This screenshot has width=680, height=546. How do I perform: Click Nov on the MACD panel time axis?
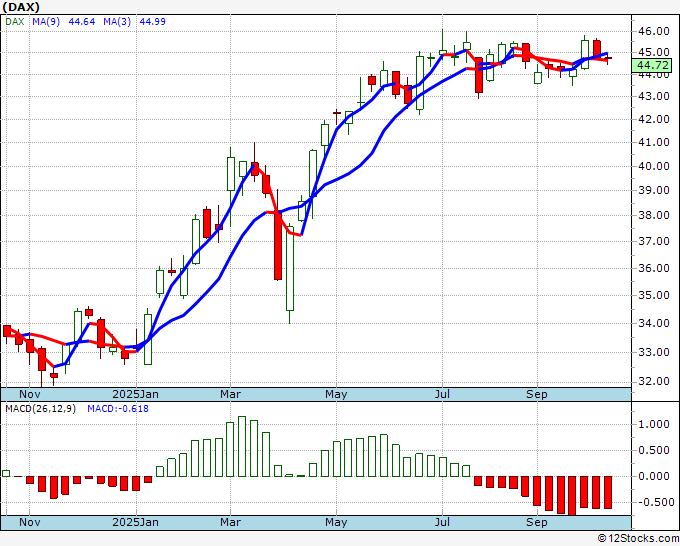[29, 522]
